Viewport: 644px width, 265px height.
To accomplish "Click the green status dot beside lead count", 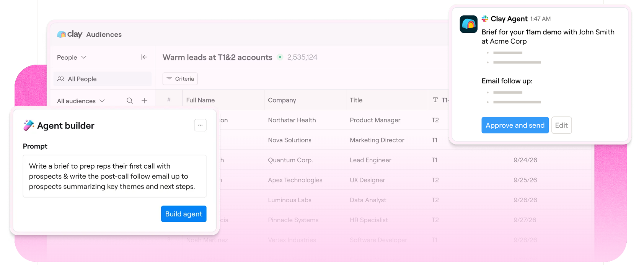I will 280,57.
